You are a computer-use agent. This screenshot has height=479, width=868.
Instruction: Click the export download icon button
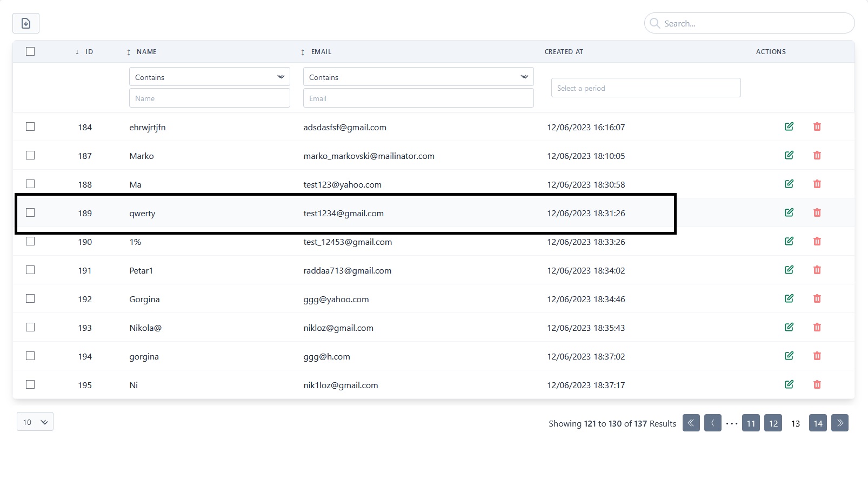pyautogui.click(x=26, y=23)
